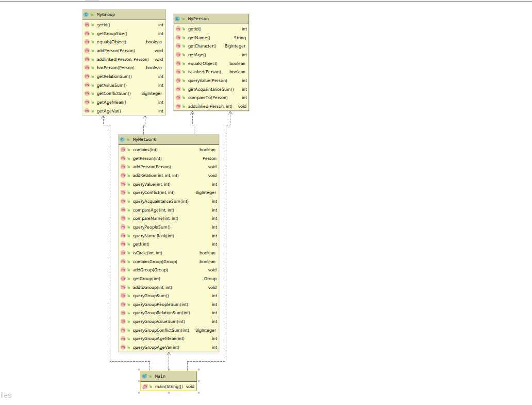Click the method icon for getf(int)

tap(123, 244)
